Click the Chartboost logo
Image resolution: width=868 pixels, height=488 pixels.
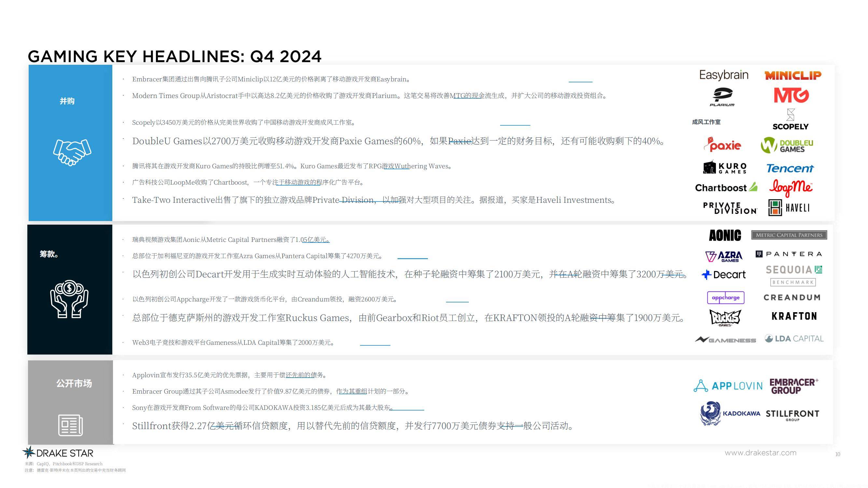pos(726,188)
